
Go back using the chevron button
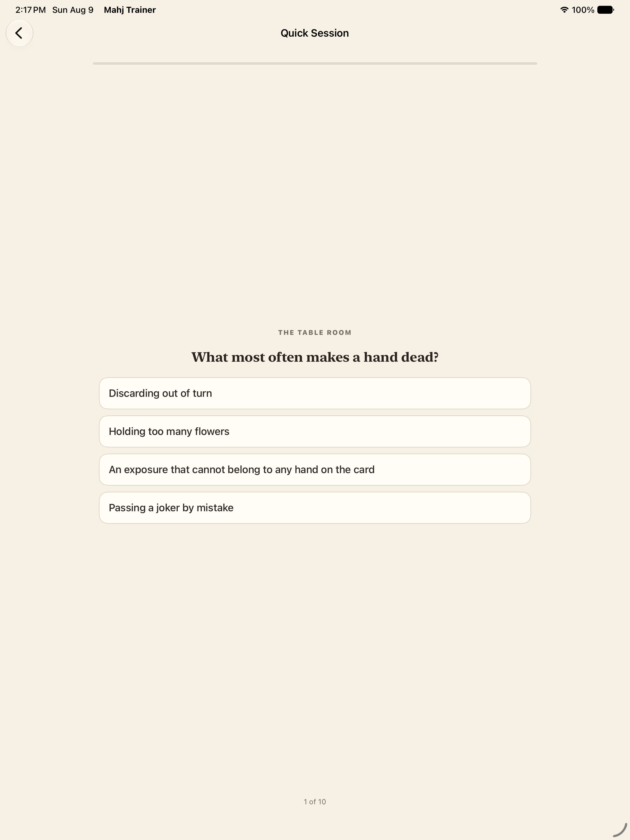[x=19, y=33]
